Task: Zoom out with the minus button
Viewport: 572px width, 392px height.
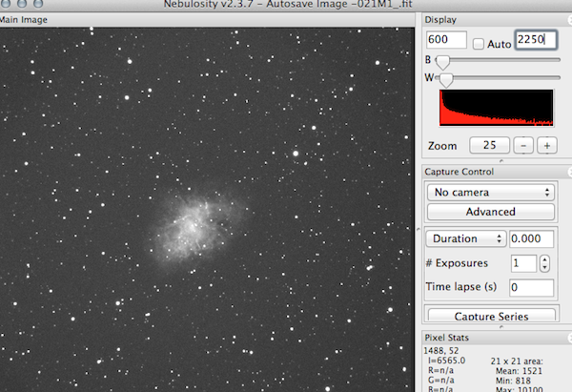Action: pyautogui.click(x=523, y=146)
